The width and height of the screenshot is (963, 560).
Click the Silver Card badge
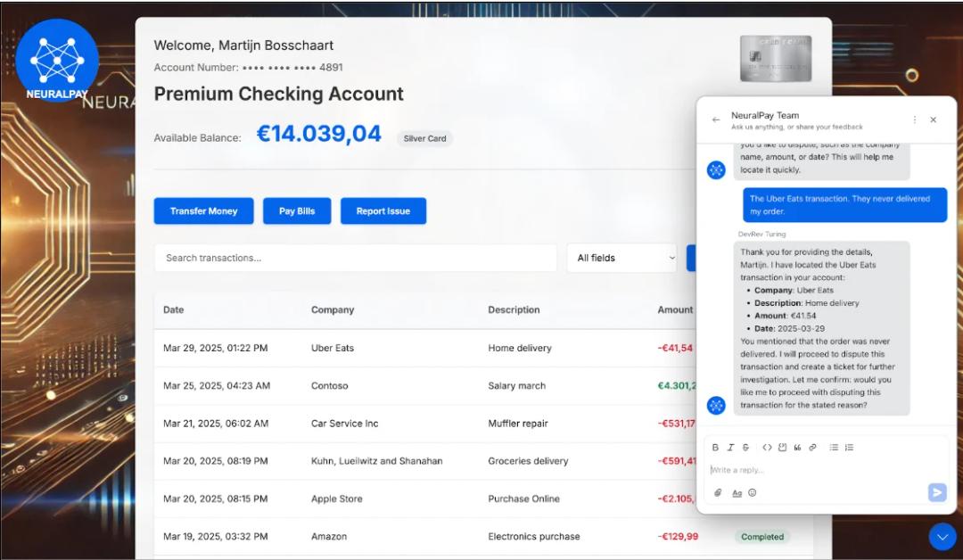425,139
